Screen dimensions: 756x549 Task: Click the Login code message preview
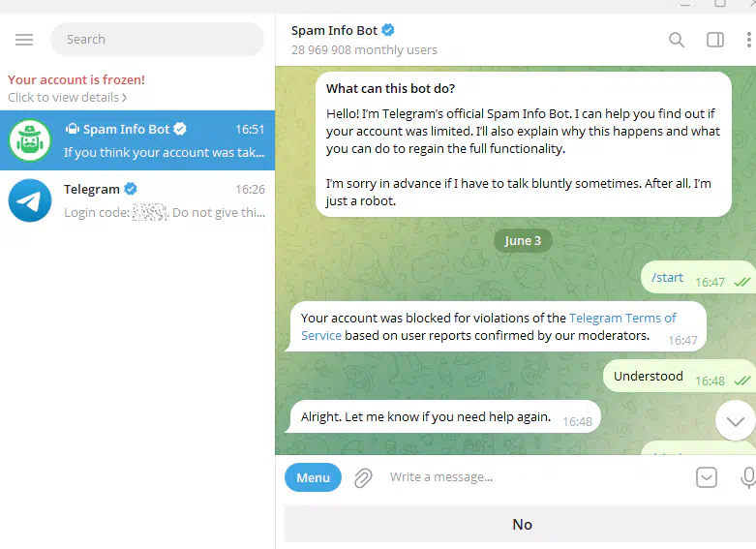[x=165, y=212]
